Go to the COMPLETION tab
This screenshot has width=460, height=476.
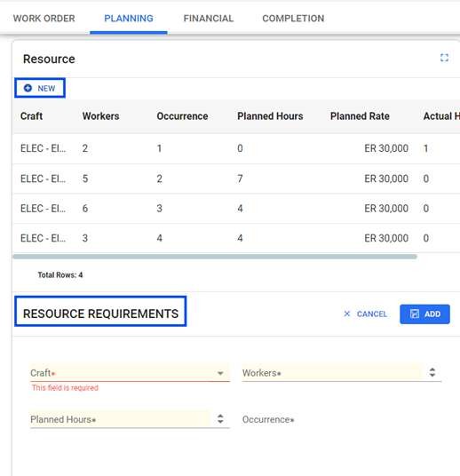coord(293,19)
